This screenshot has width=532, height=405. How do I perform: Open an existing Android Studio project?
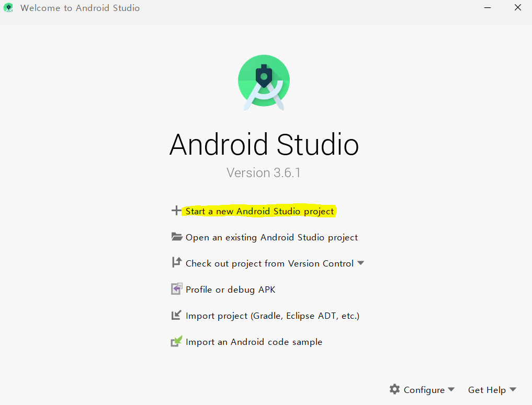[x=271, y=237]
